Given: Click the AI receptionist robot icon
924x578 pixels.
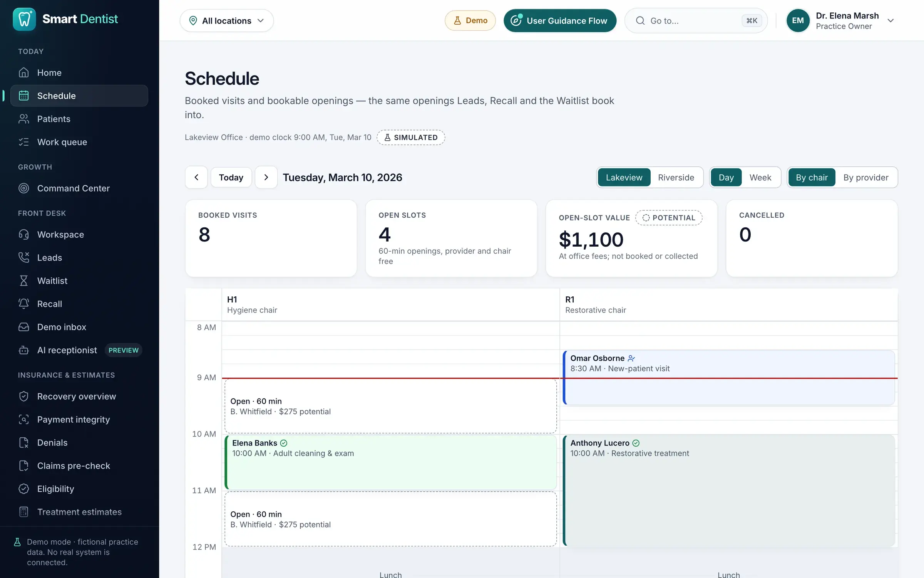Looking at the screenshot, I should [x=24, y=350].
